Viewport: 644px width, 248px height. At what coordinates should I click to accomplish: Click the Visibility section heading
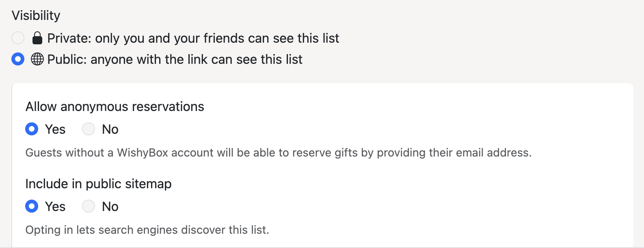click(36, 15)
